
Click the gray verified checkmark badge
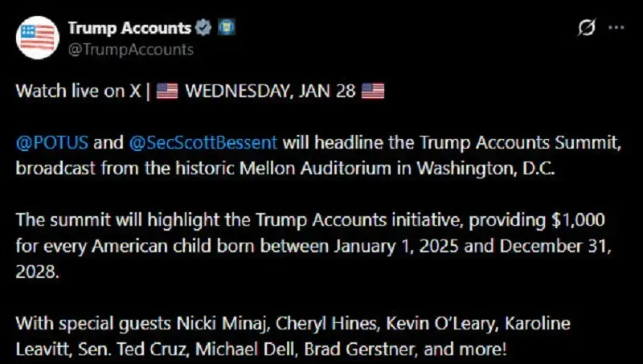tap(203, 28)
